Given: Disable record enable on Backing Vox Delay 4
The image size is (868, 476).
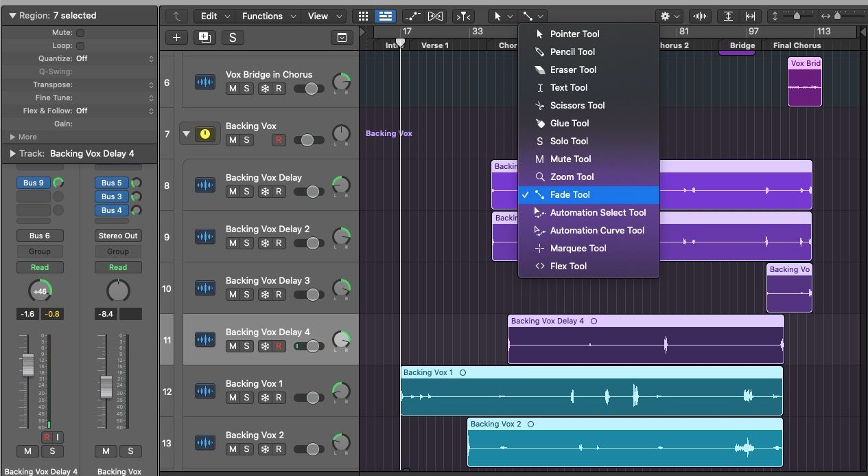Looking at the screenshot, I should tap(279, 346).
